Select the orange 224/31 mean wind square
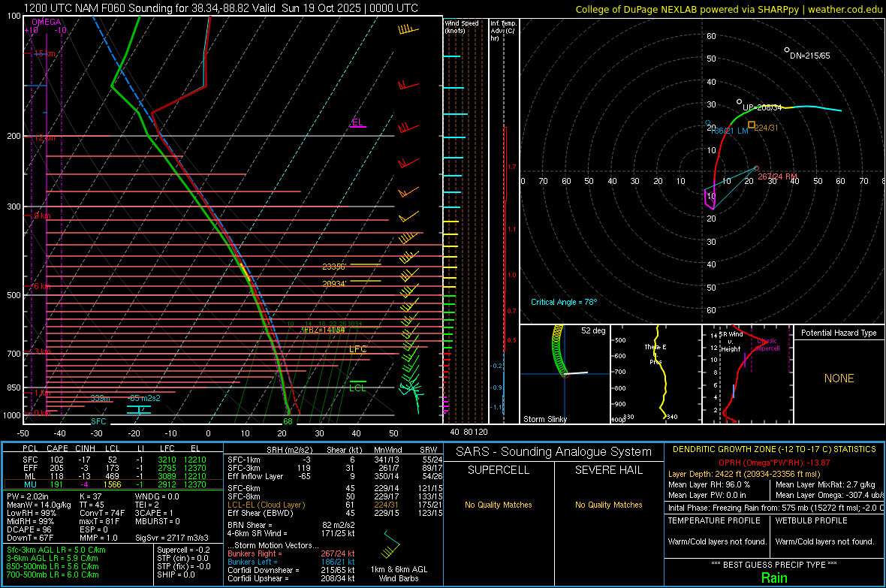 [752, 125]
